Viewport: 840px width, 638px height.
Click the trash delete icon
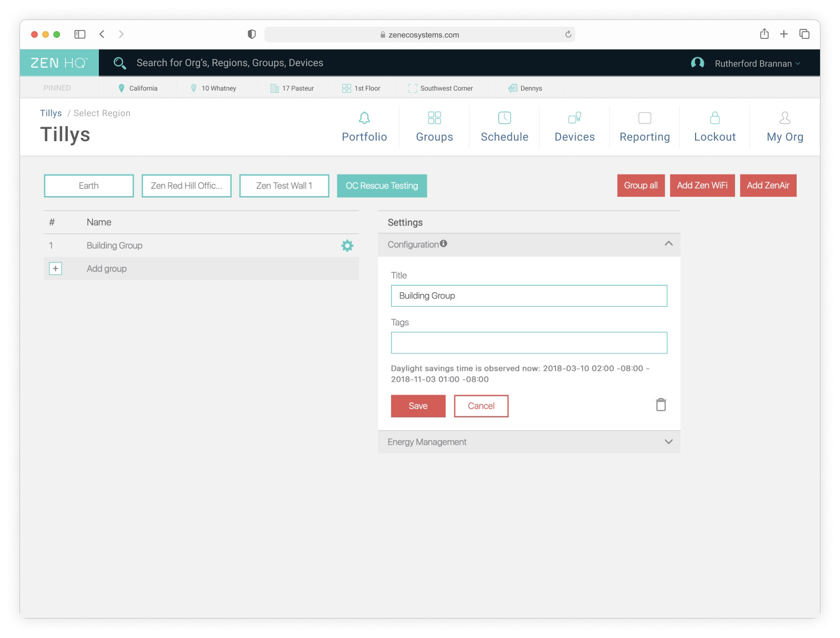coord(661,405)
